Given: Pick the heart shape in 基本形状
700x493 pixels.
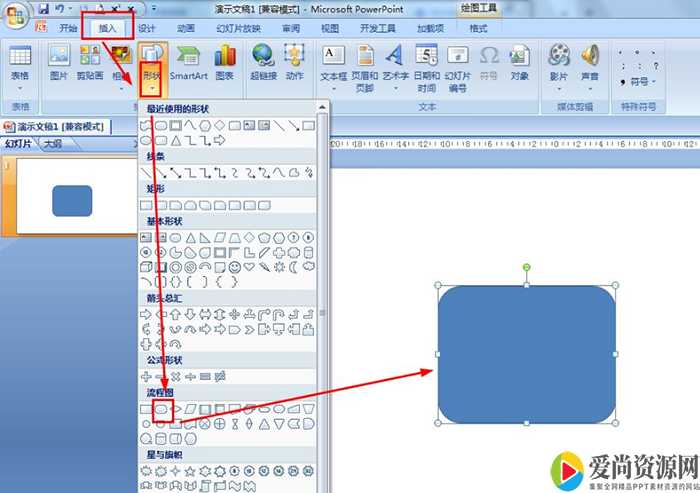Looking at the screenshot, I should point(249,267).
